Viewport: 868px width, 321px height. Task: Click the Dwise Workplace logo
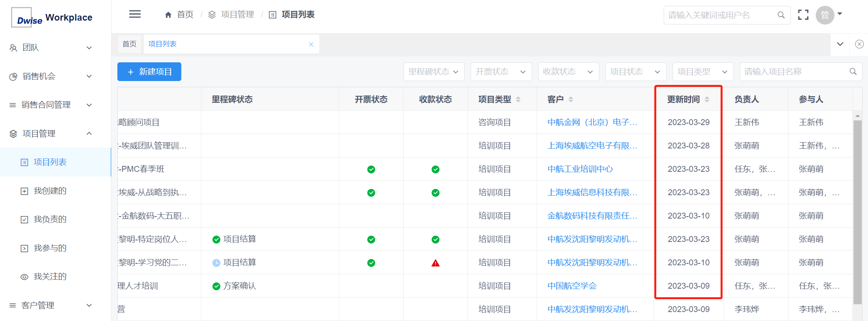pos(52,18)
